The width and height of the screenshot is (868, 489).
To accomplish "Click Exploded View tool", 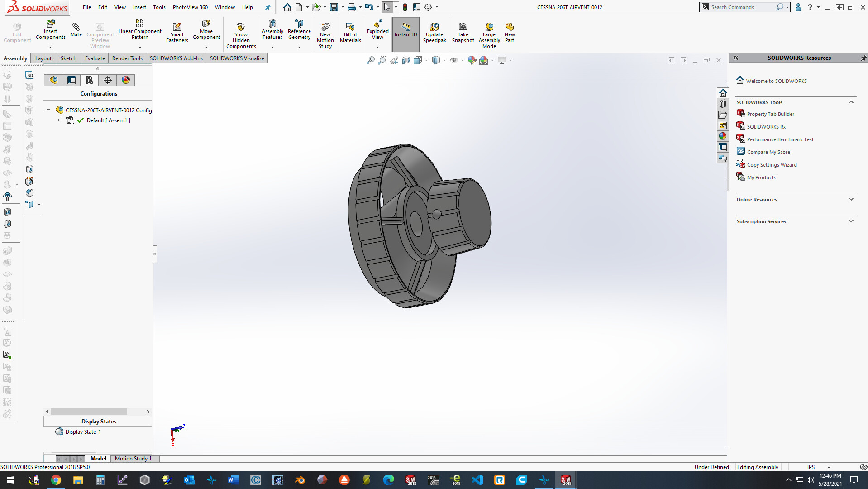I will tap(378, 30).
